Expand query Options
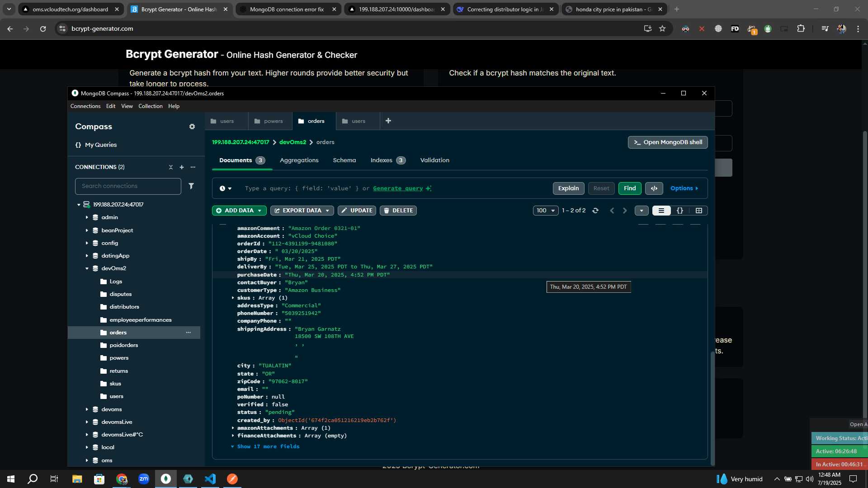Image resolution: width=868 pixels, height=488 pixels. click(x=684, y=188)
